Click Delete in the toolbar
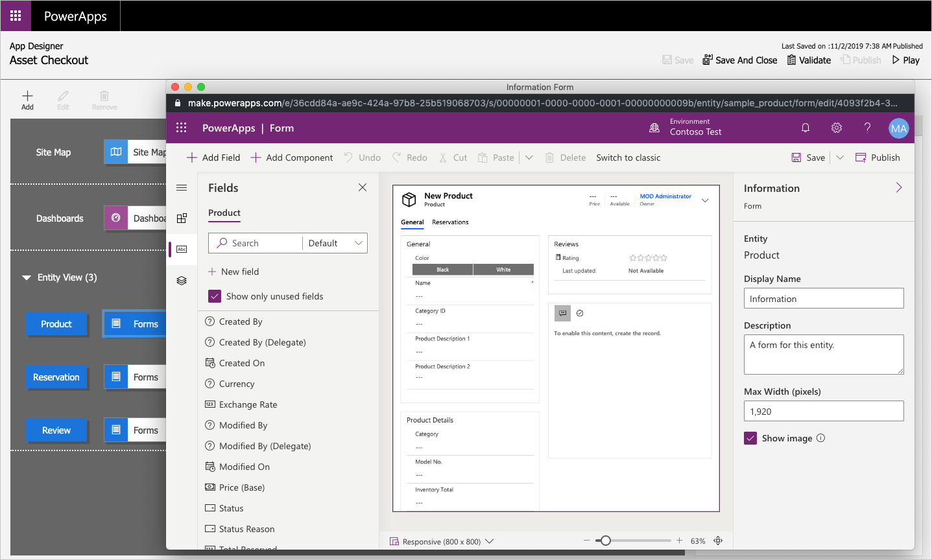Viewport: 932px width, 560px height. [565, 157]
